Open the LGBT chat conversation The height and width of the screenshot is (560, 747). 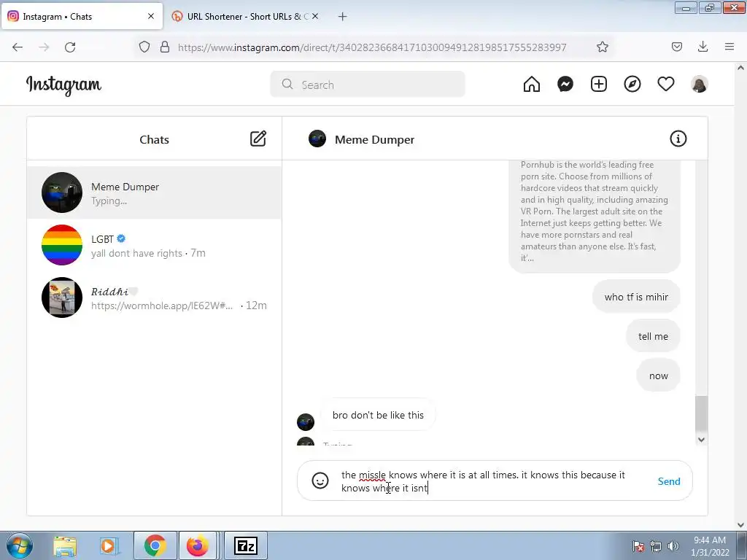pos(154,245)
